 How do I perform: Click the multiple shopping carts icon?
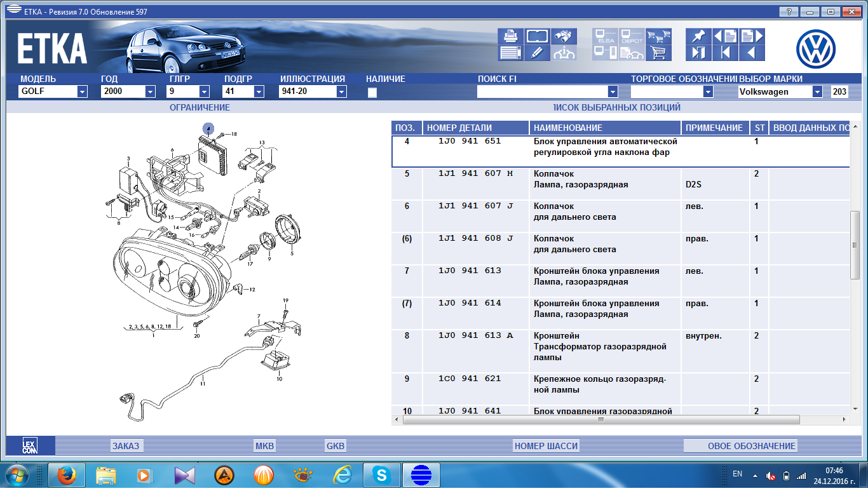coord(659,36)
